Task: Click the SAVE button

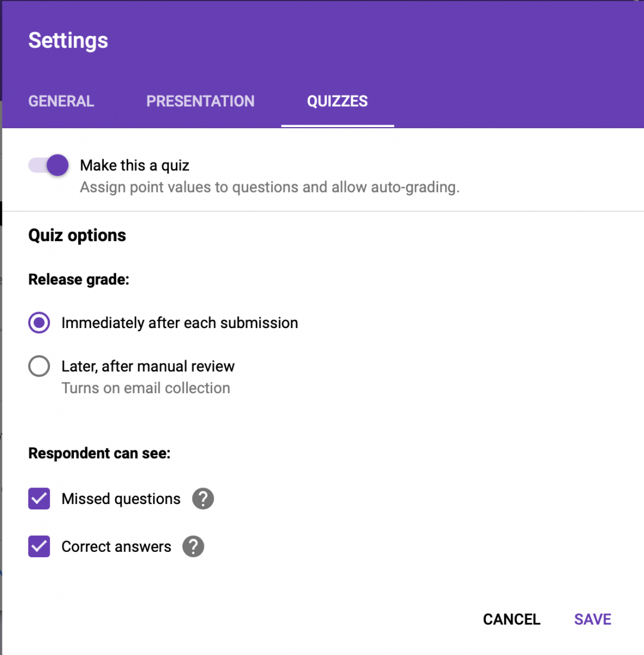Action: 592,619
